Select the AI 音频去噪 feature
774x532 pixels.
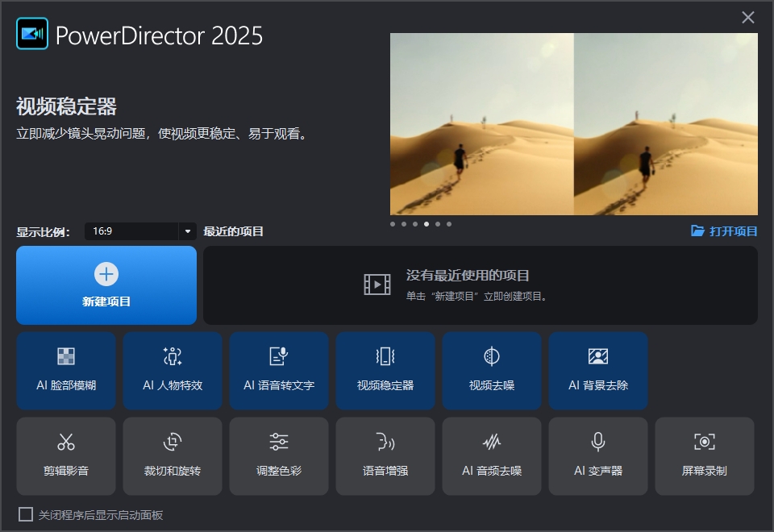[x=492, y=456]
